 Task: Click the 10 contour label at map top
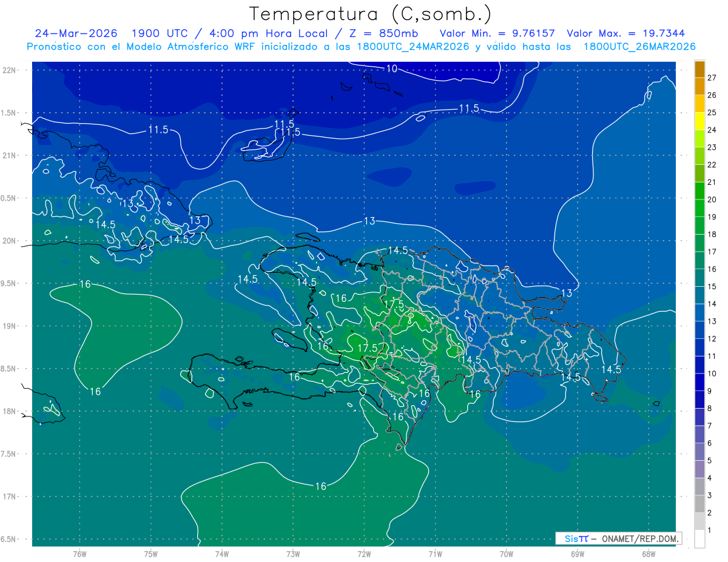pos(392,69)
